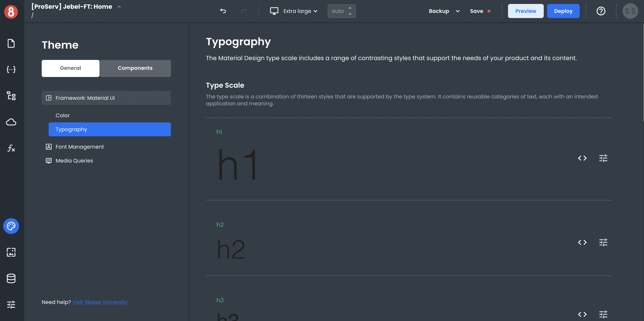Open h2 style settings sliders icon
Image resolution: width=644 pixels, height=321 pixels.
click(603, 242)
